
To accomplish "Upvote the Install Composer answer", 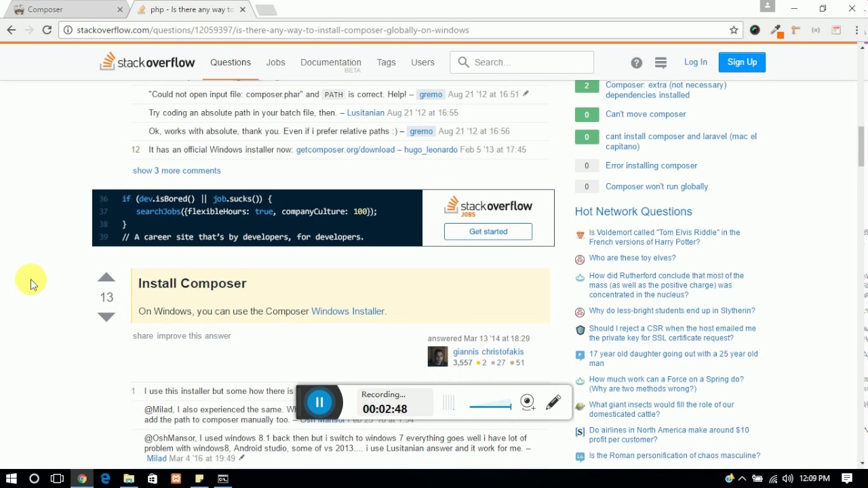I will click(x=106, y=277).
